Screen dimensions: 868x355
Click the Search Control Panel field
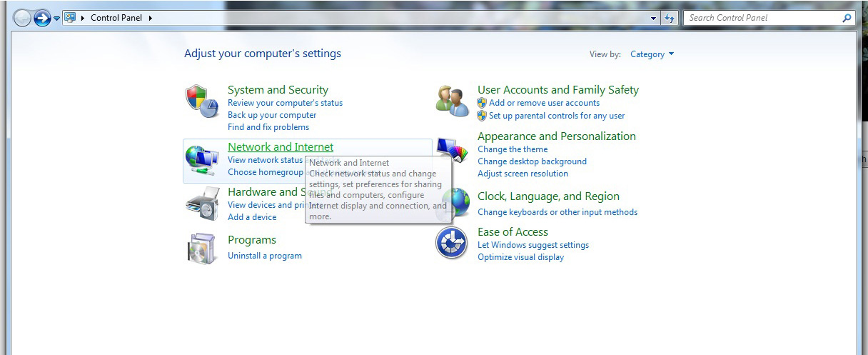pos(769,18)
